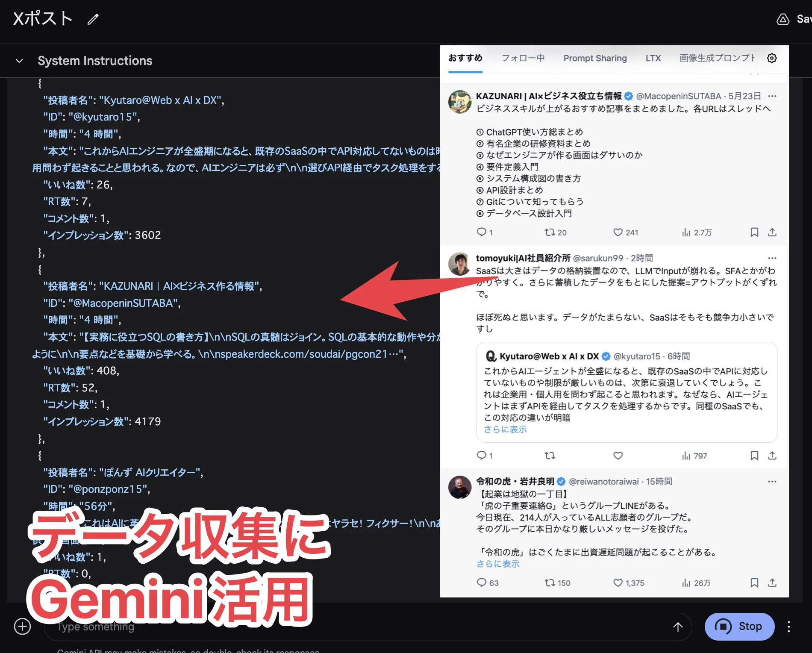Image resolution: width=812 pixels, height=653 pixels.
Task: Open more options on tomoyuki post
Action: (772, 258)
